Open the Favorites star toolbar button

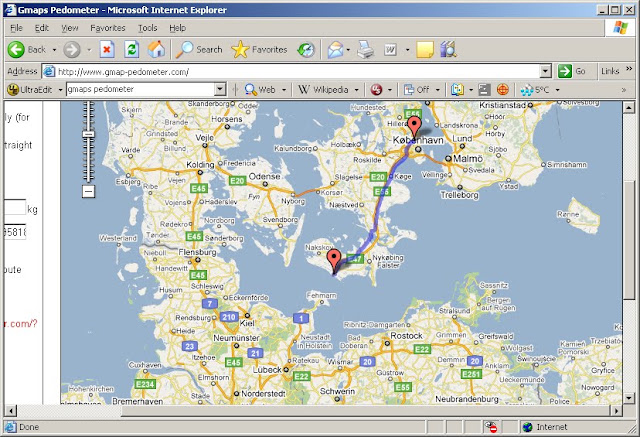(x=259, y=49)
